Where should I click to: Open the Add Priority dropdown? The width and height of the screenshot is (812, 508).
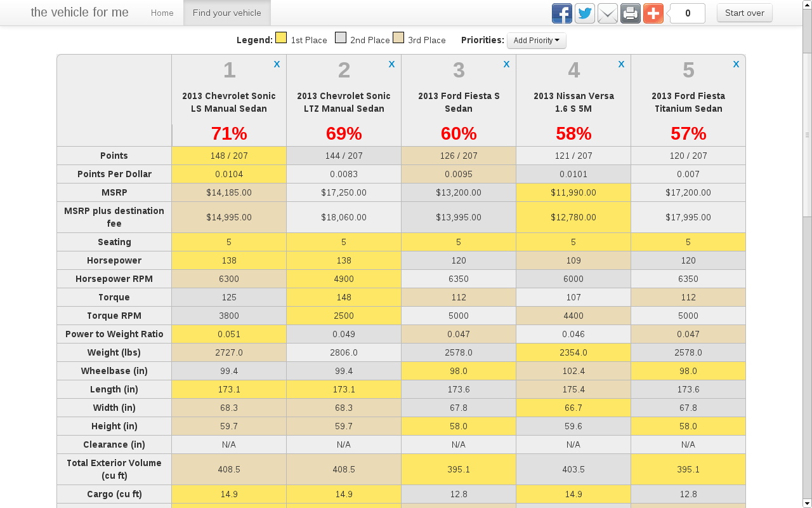click(536, 41)
